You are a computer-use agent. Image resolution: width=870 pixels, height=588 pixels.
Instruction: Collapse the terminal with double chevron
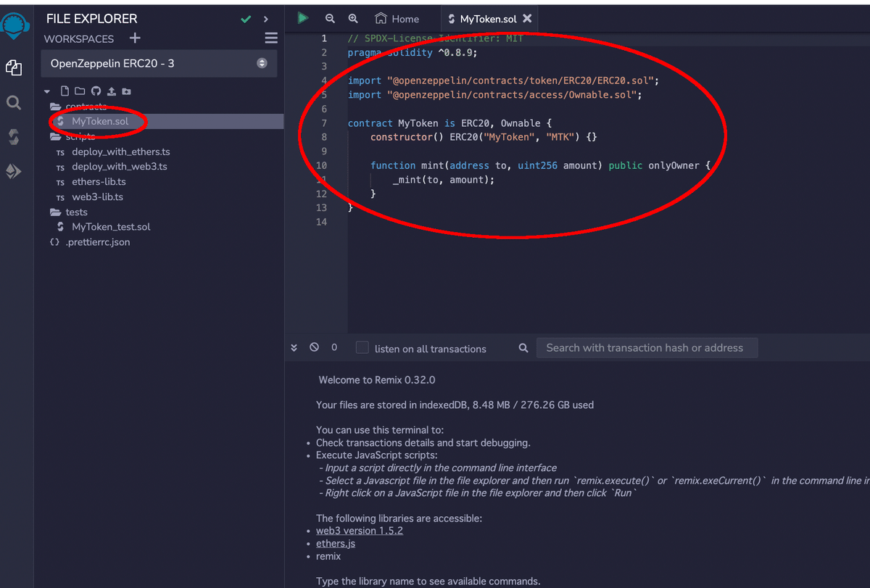tap(294, 348)
